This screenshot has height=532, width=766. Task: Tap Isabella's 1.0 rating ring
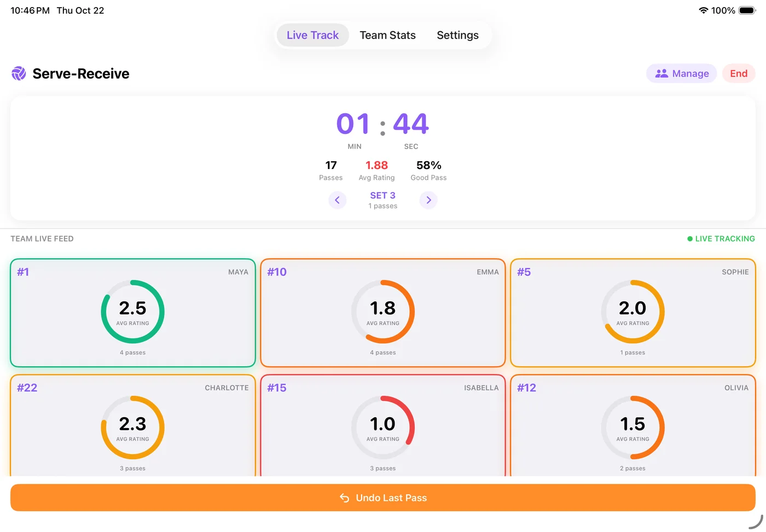[x=383, y=428]
